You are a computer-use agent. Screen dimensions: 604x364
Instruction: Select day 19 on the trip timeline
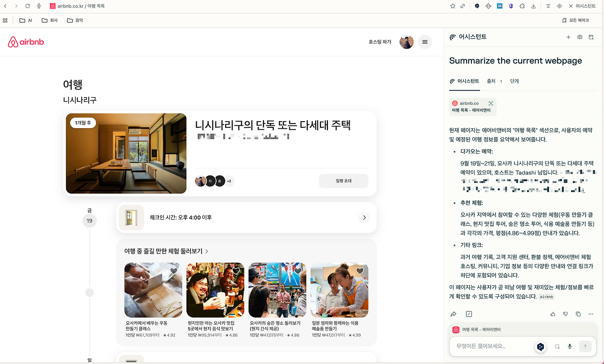click(x=89, y=221)
